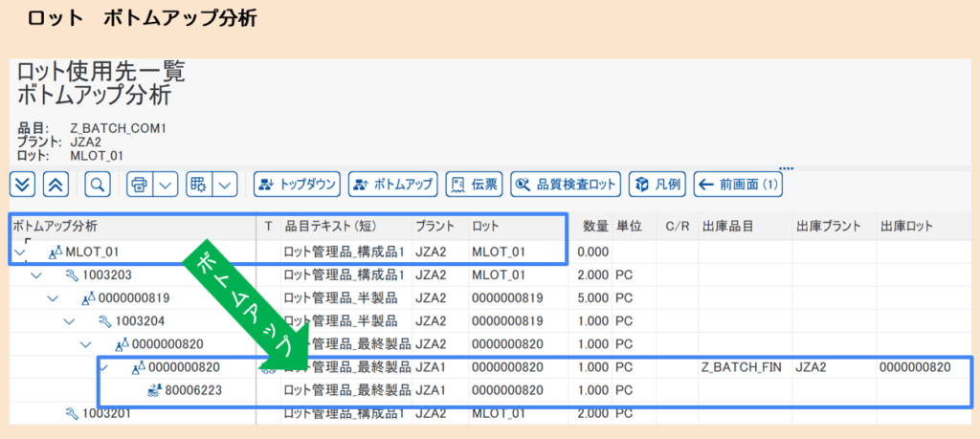980x439 pixels.
Task: Collapse the MLOT_01 root node
Action: tap(21, 252)
